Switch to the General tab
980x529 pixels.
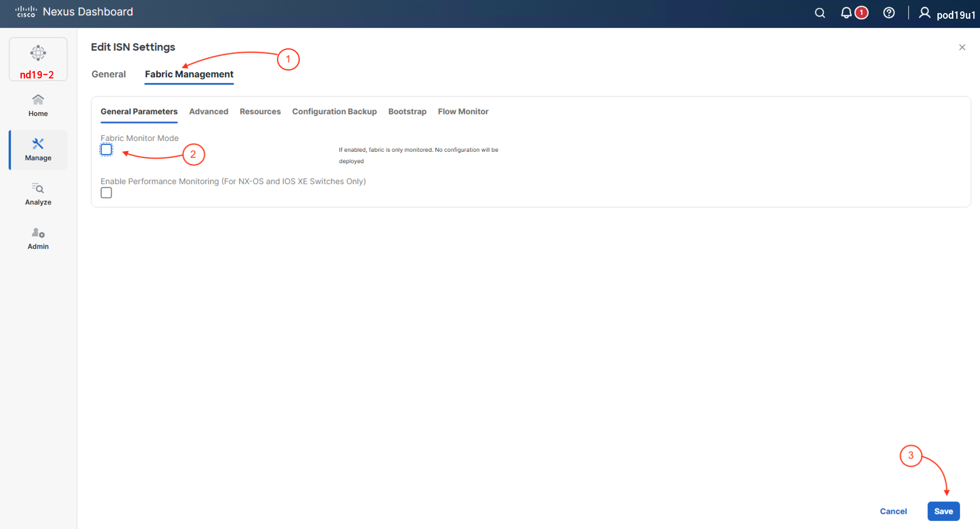point(108,74)
